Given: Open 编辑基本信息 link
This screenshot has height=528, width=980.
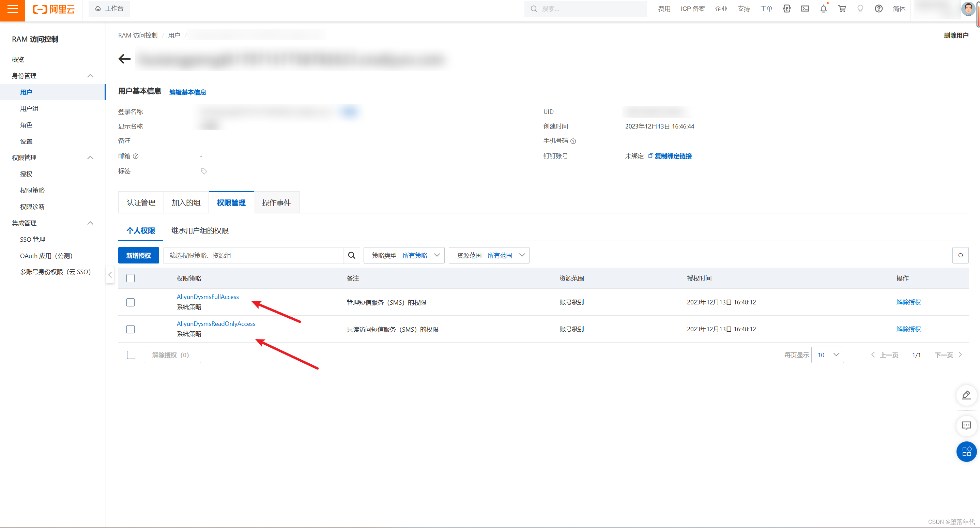Looking at the screenshot, I should pyautogui.click(x=187, y=92).
